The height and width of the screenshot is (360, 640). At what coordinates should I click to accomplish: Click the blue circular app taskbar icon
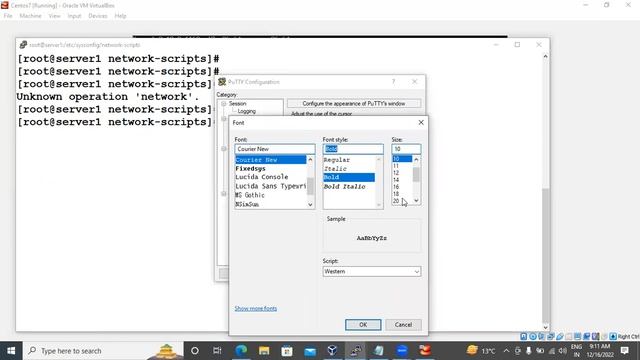(402, 351)
